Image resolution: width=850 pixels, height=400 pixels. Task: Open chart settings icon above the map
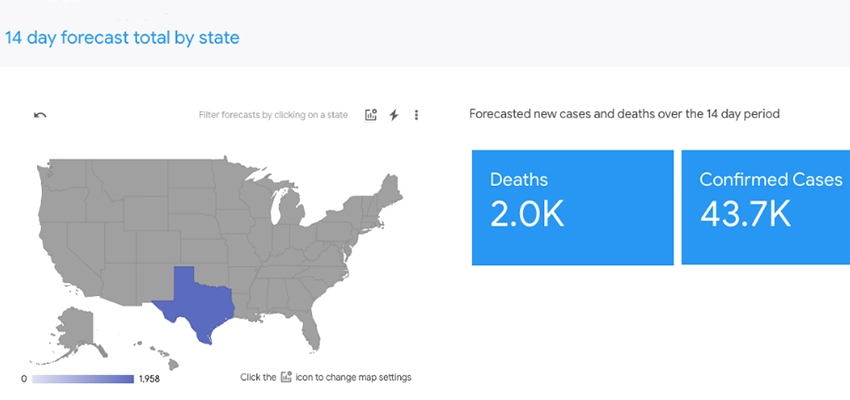pyautogui.click(x=371, y=115)
